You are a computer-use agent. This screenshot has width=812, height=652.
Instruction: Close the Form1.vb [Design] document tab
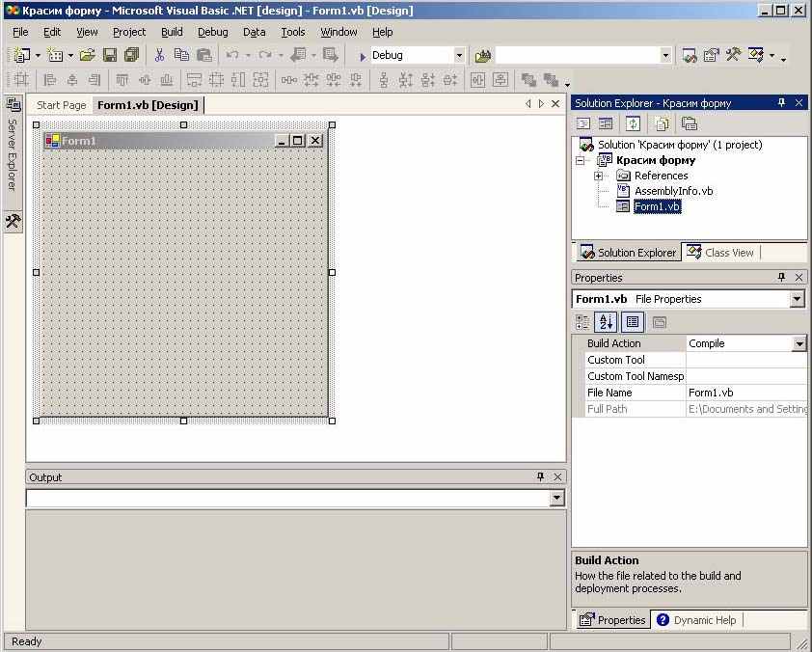pyautogui.click(x=555, y=103)
